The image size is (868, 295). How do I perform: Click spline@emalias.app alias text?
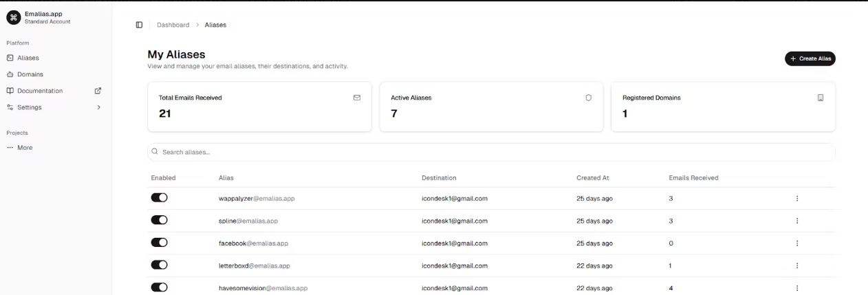tap(248, 221)
